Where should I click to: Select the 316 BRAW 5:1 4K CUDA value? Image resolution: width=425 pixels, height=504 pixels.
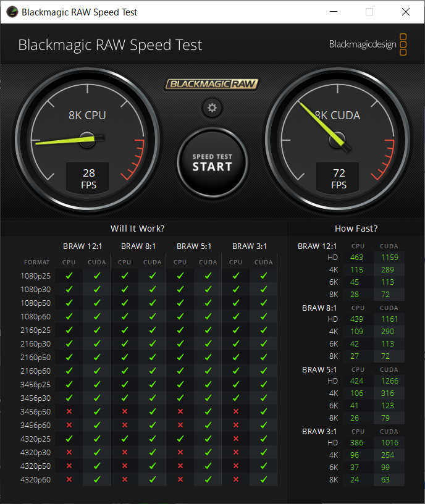(387, 393)
